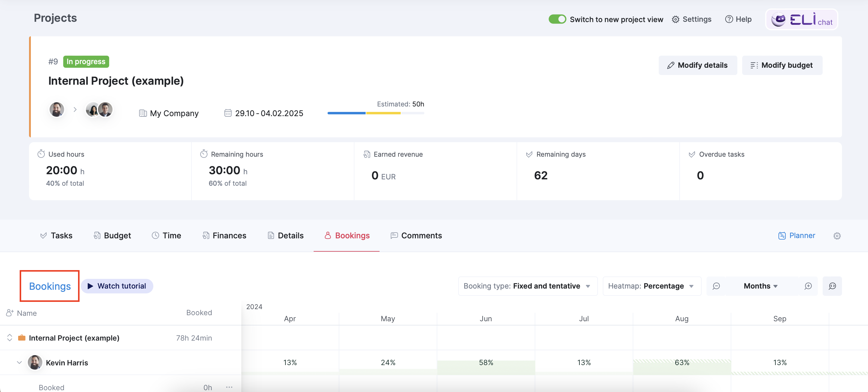The image size is (868, 392).
Task: Click the team members avatar group
Action: (99, 109)
